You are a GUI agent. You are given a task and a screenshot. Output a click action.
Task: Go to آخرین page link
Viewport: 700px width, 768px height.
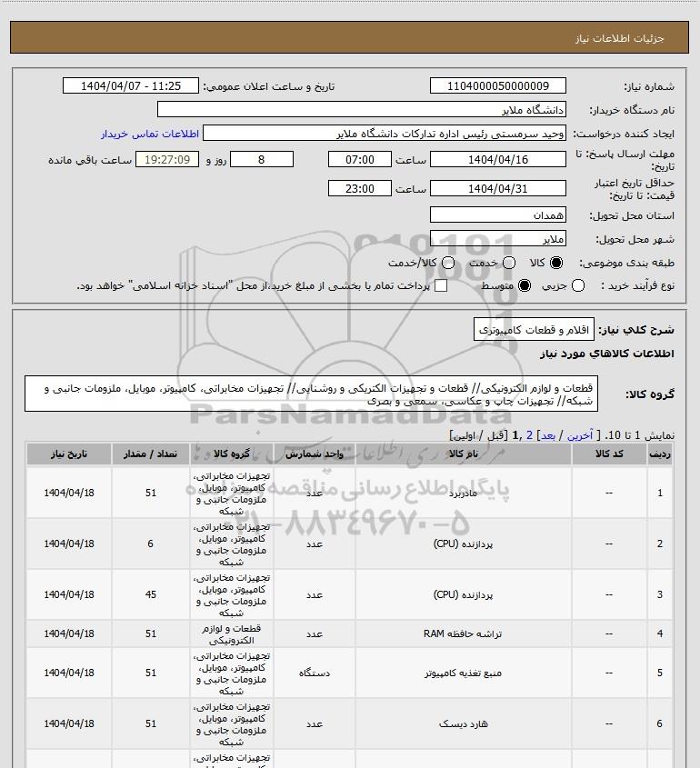(580, 435)
